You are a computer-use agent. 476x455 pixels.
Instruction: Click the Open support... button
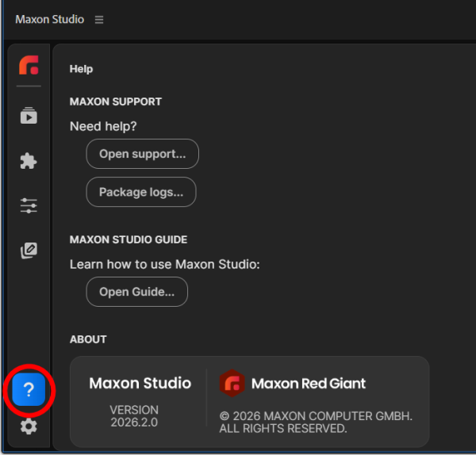coord(142,154)
